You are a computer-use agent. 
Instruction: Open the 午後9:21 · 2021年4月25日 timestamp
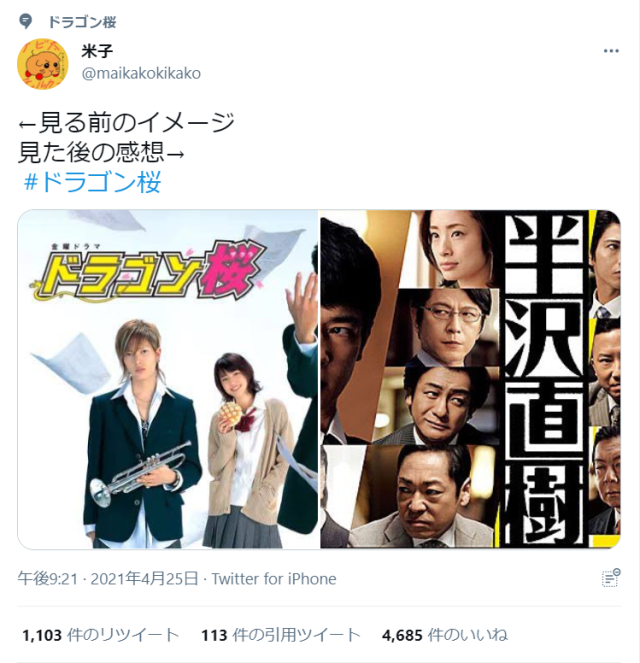coord(108,578)
